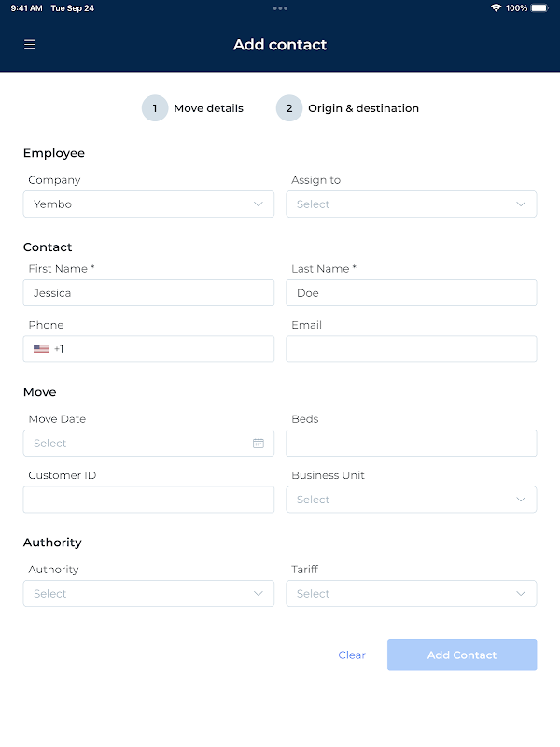
Task: Click the calendar icon in Move Date
Action: click(x=259, y=444)
